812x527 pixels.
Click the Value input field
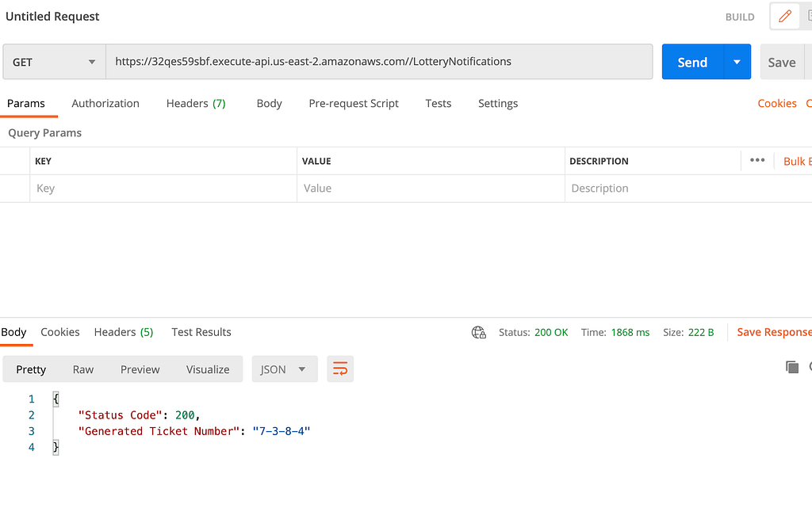click(x=431, y=189)
